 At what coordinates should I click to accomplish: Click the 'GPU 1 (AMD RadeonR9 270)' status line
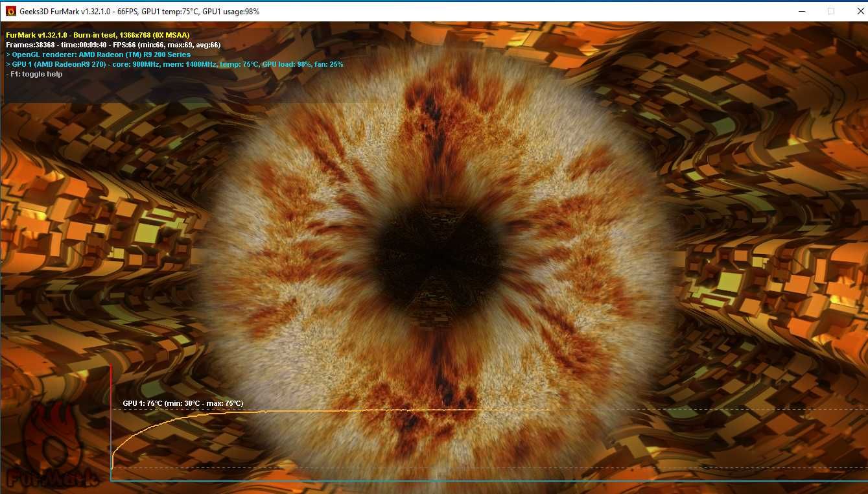coord(174,64)
